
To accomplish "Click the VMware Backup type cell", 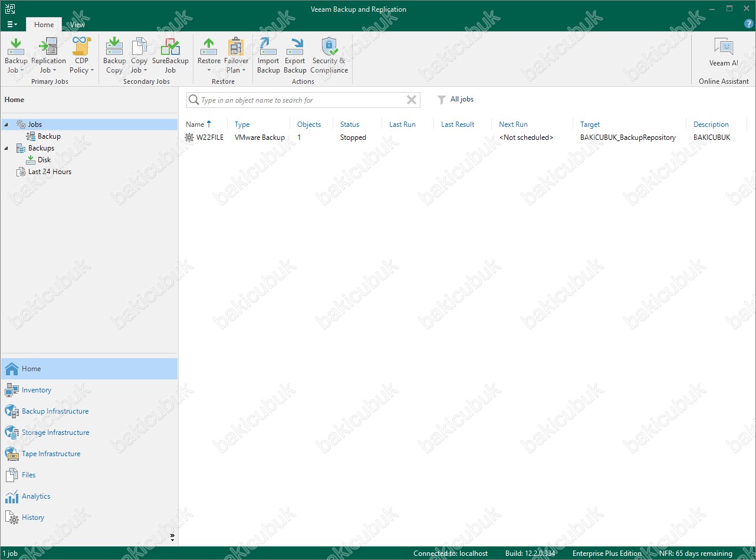I will (259, 137).
